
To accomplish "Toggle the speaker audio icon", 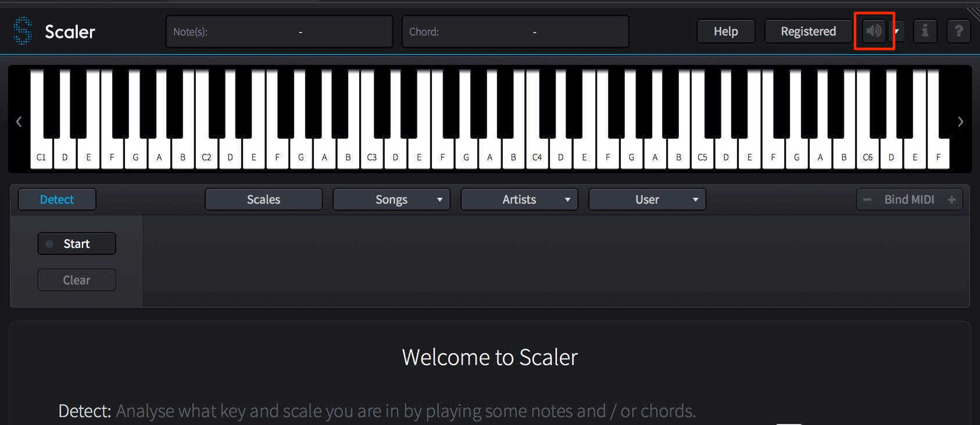I will click(873, 31).
